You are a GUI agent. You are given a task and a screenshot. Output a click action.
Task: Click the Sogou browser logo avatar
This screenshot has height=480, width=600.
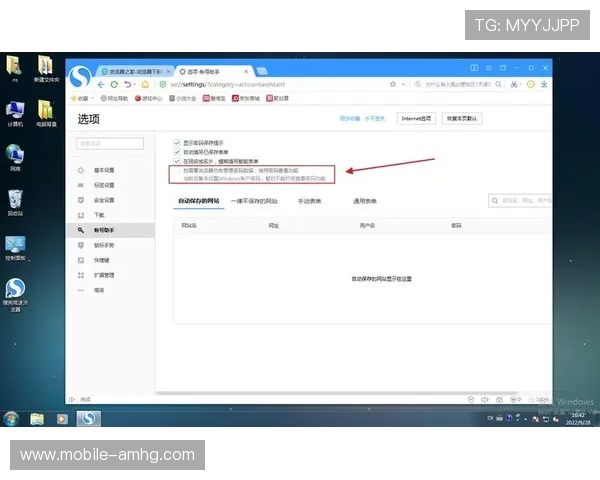80,76
